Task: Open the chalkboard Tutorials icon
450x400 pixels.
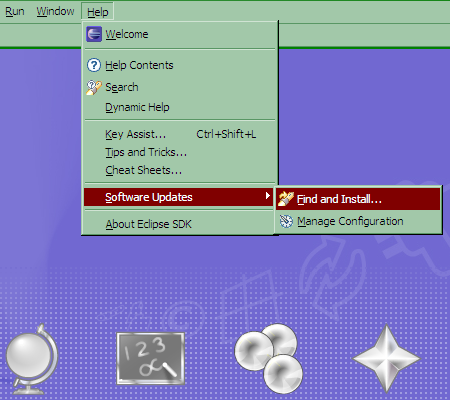Action: (x=151, y=358)
